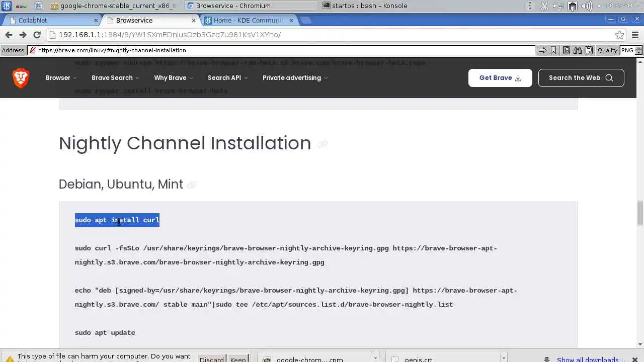Click the Brave lion logo
Viewport: 644px width, 362px height.
tap(21, 78)
